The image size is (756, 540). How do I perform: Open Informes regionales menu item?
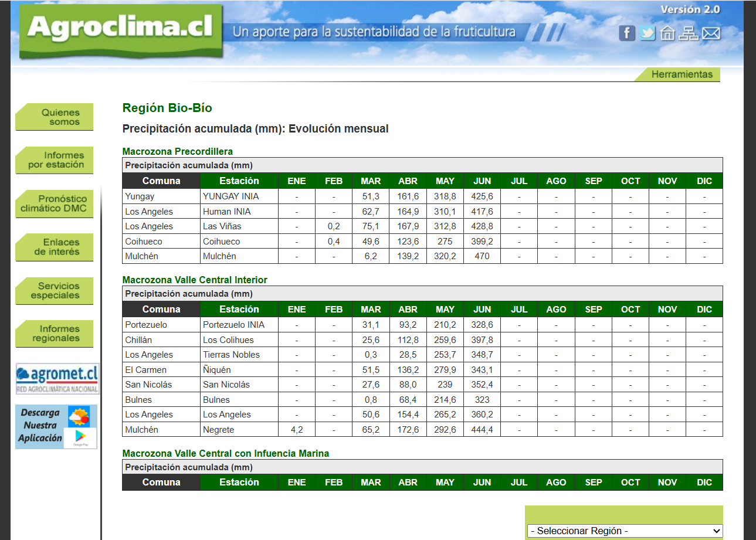click(x=55, y=334)
